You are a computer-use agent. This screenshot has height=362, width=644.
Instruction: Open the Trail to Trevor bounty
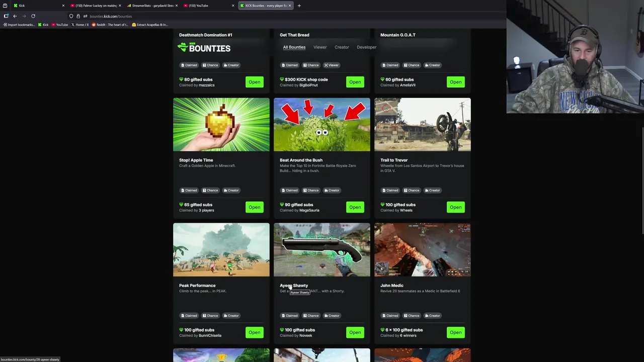point(455,207)
